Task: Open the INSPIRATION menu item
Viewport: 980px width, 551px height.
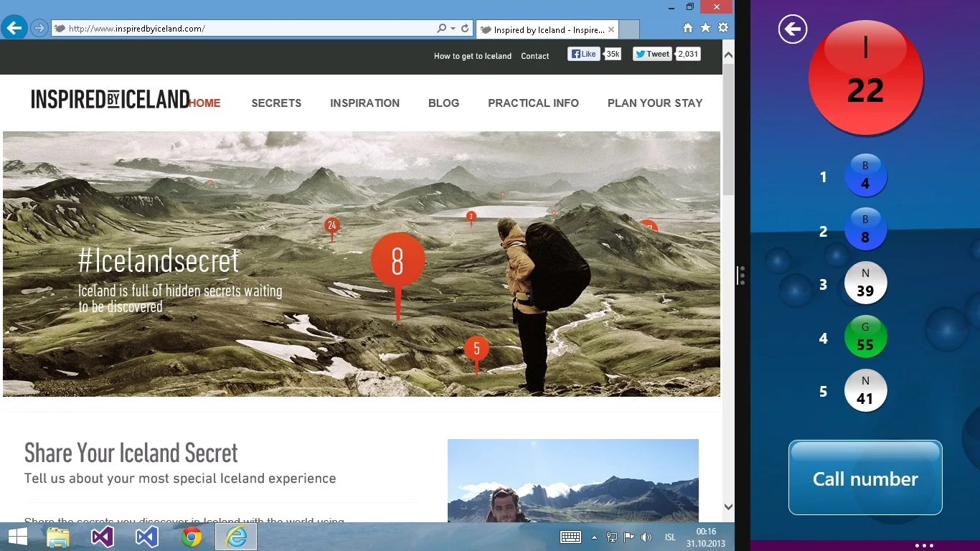Action: point(364,103)
